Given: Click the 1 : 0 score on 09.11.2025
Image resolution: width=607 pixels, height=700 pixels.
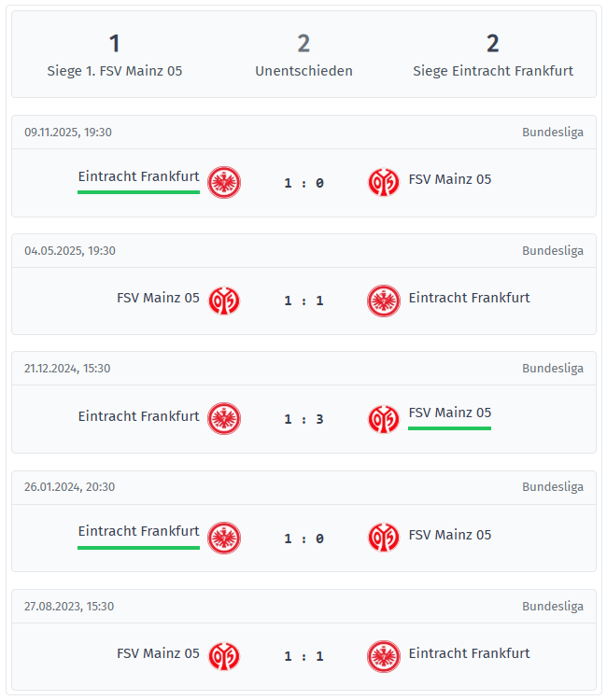Looking at the screenshot, I should (303, 183).
